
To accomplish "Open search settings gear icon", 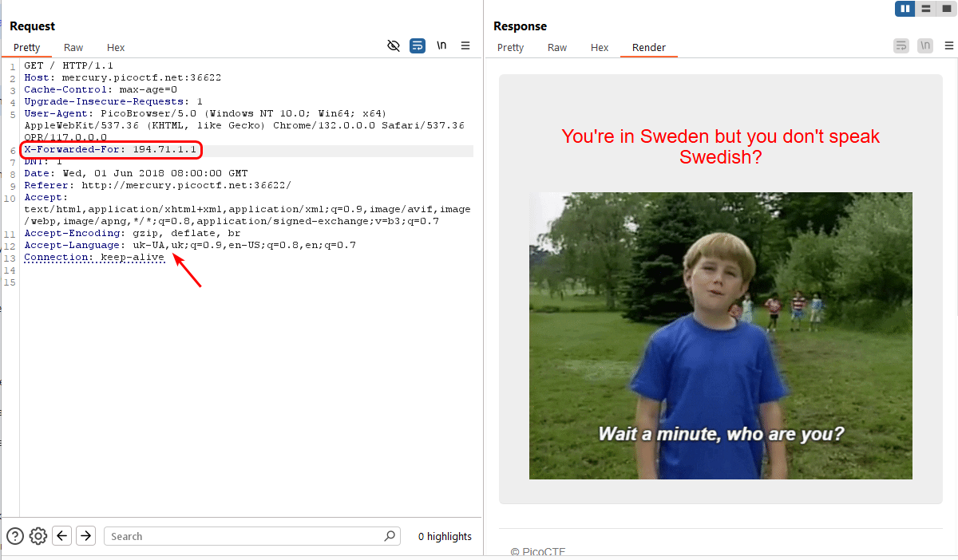I will coord(38,536).
